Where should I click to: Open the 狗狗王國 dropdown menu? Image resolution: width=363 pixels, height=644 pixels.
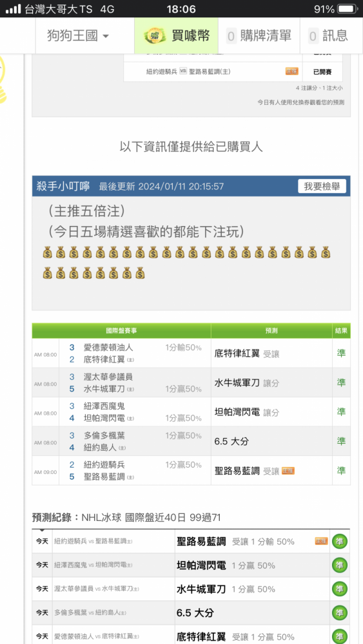(x=78, y=35)
